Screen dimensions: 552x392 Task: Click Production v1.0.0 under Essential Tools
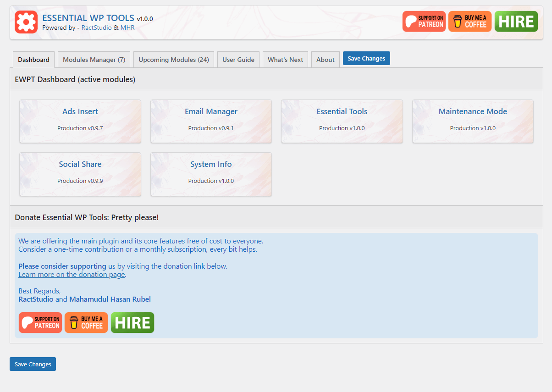(x=342, y=128)
